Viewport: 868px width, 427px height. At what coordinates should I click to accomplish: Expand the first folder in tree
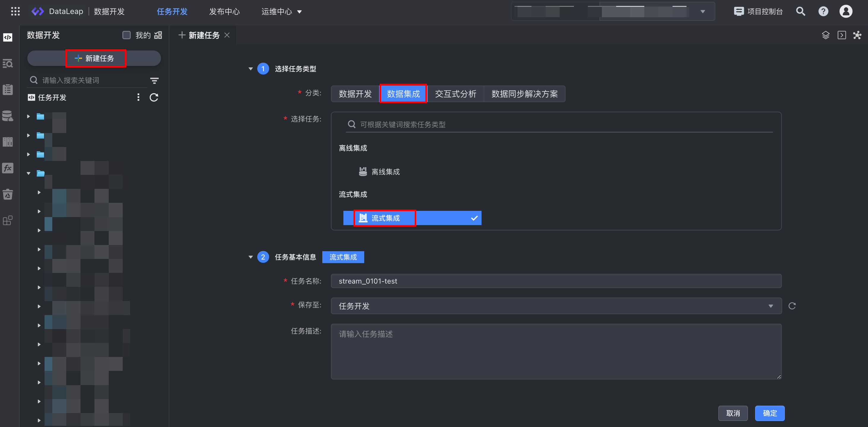(x=28, y=116)
